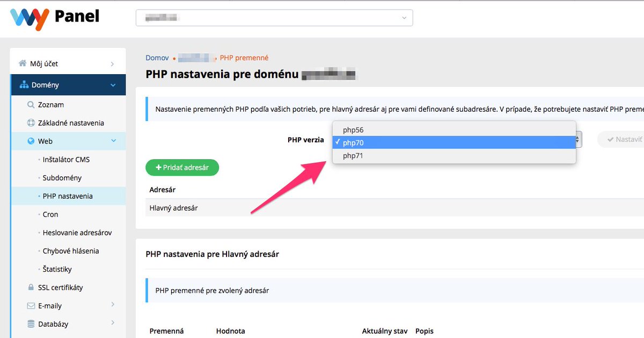Click the Popis column header
This screenshot has width=644, height=338.
click(x=425, y=331)
